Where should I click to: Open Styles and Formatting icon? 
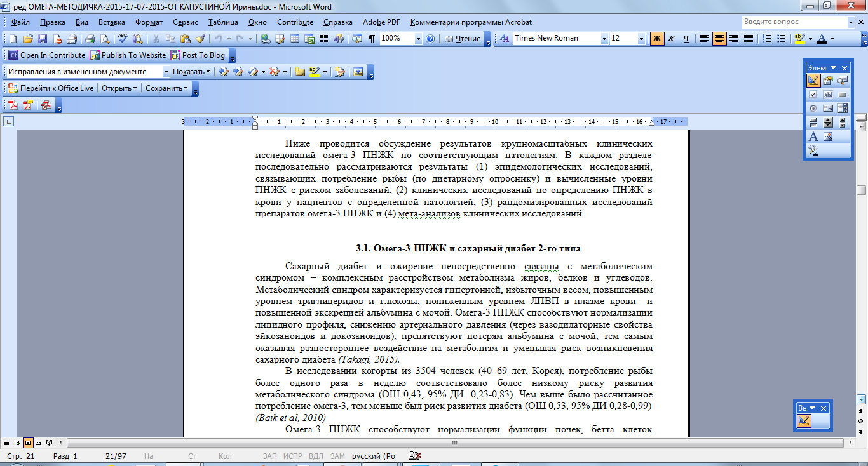coord(505,39)
